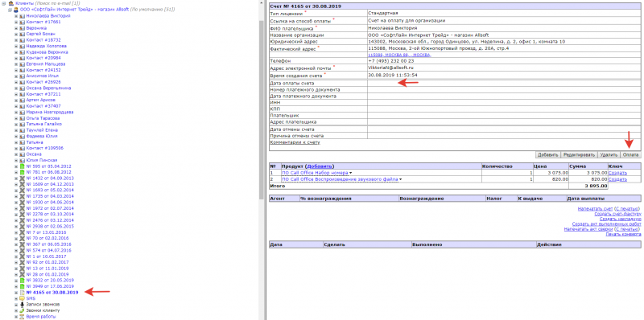Viewport: 644px width, 320px height.
Task: Open the Напечатать счет link
Action: [595, 209]
